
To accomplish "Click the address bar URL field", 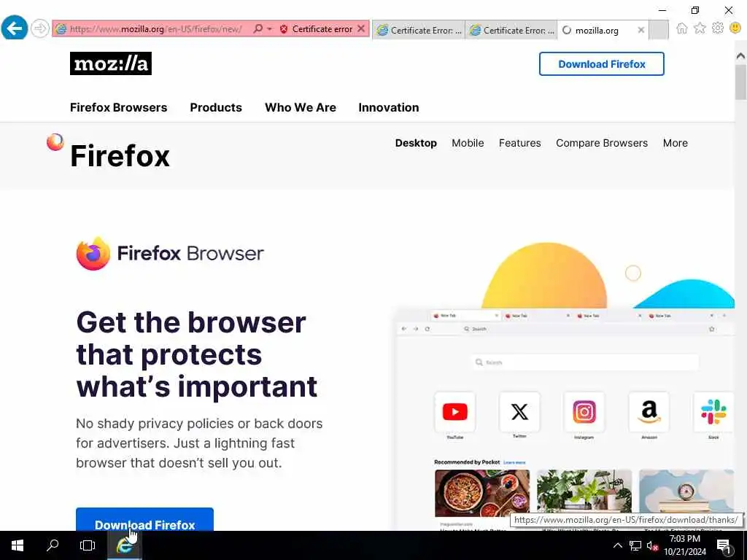I will (x=156, y=29).
